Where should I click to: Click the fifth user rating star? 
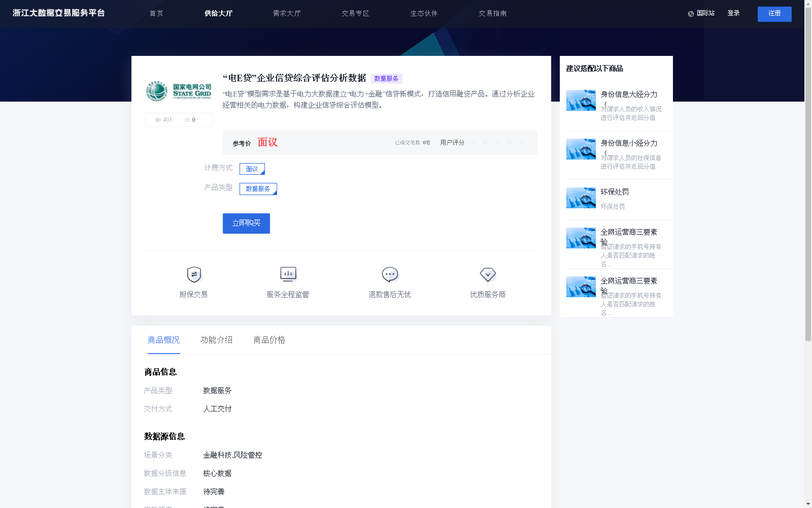coord(522,142)
